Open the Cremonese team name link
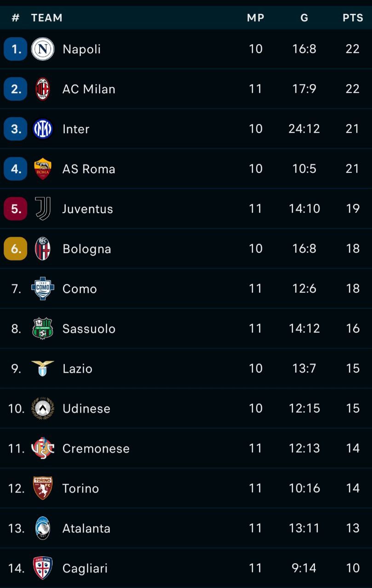This screenshot has width=372, height=588. 96,449
